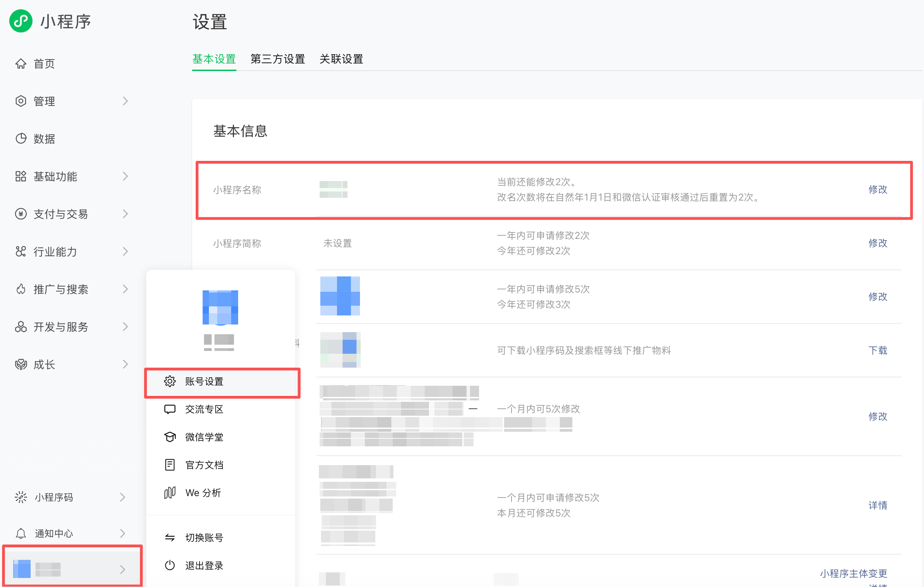Click the blurred mini program avatar thumbnail
Viewport: 924px width, 587px height.
tap(340, 296)
